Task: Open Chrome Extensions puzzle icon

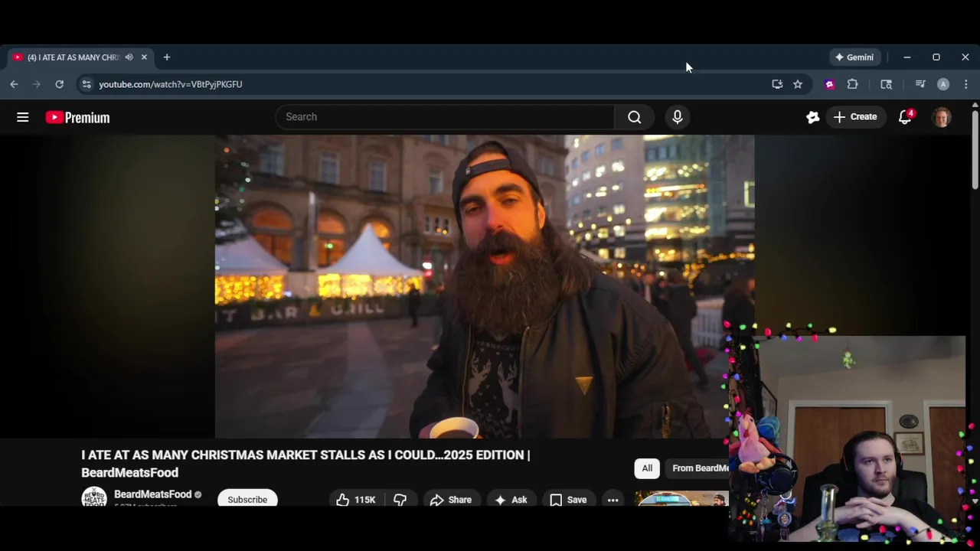Action: pos(852,84)
